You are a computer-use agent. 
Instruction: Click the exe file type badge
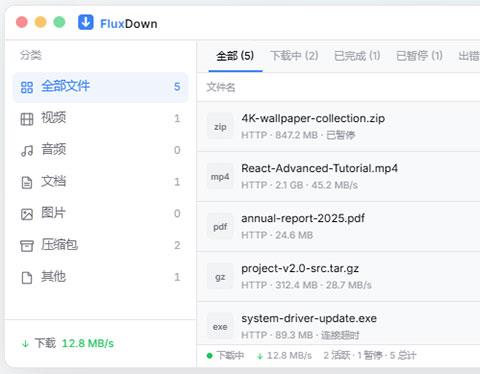(220, 327)
